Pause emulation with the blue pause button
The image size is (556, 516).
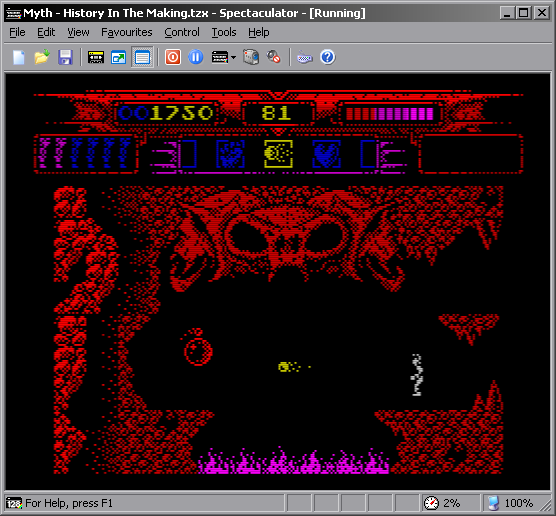(x=195, y=57)
